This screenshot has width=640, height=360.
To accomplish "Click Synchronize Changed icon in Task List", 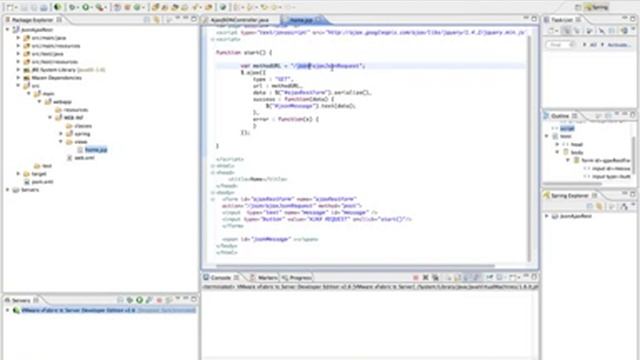I will tap(624, 31).
